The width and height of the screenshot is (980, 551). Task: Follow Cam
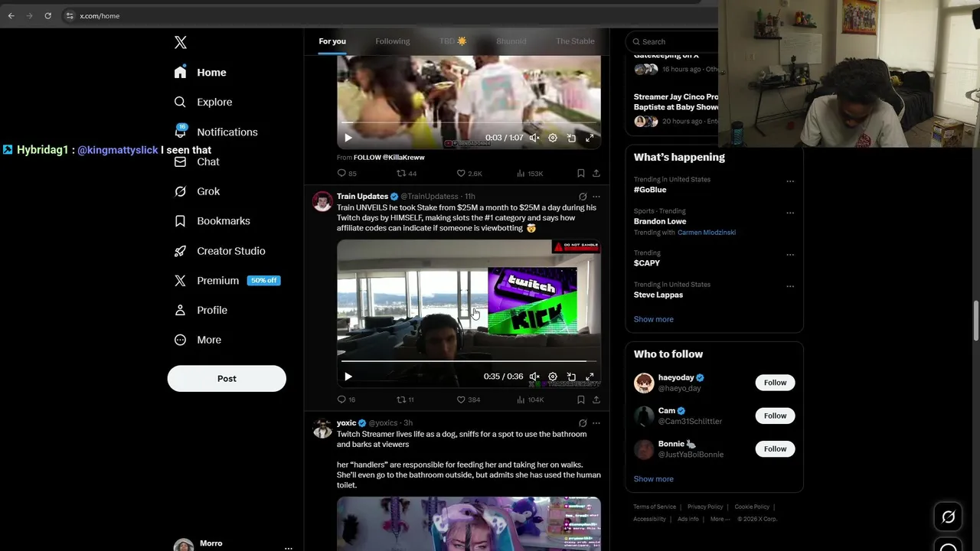(775, 416)
